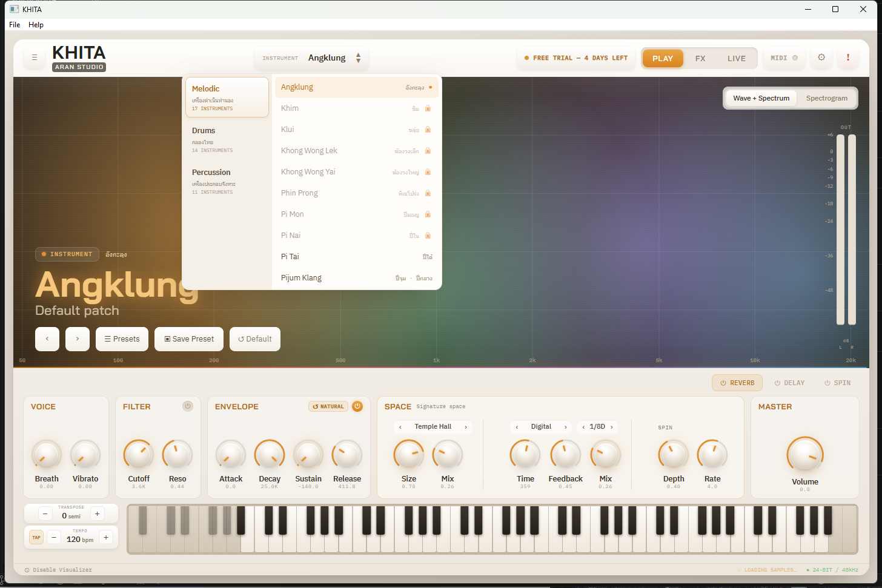Viewport: 882px width, 588px height.
Task: Click the Master Volume knob
Action: (805, 455)
